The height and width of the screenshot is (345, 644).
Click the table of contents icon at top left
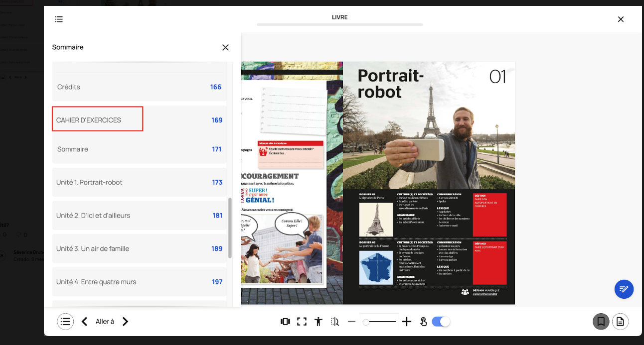59,19
